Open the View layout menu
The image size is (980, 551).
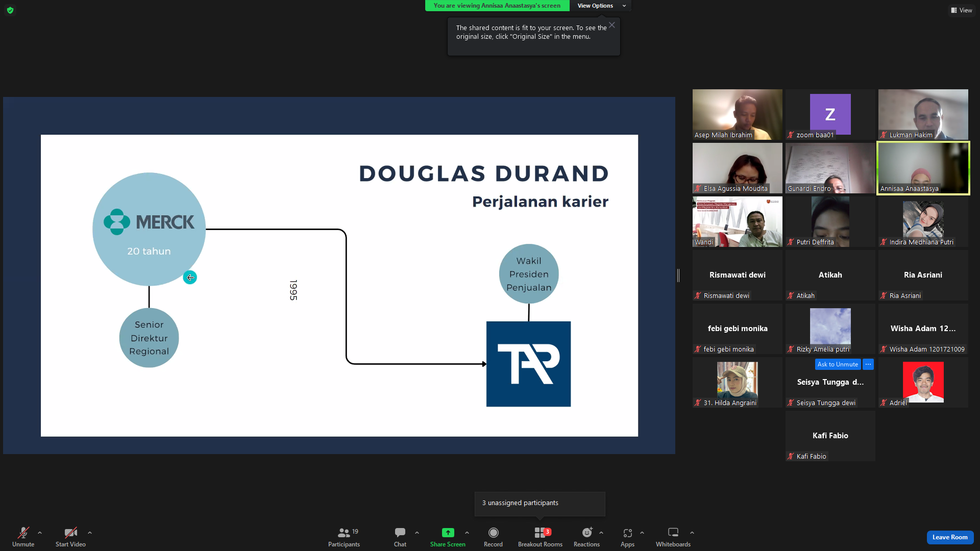(x=961, y=10)
